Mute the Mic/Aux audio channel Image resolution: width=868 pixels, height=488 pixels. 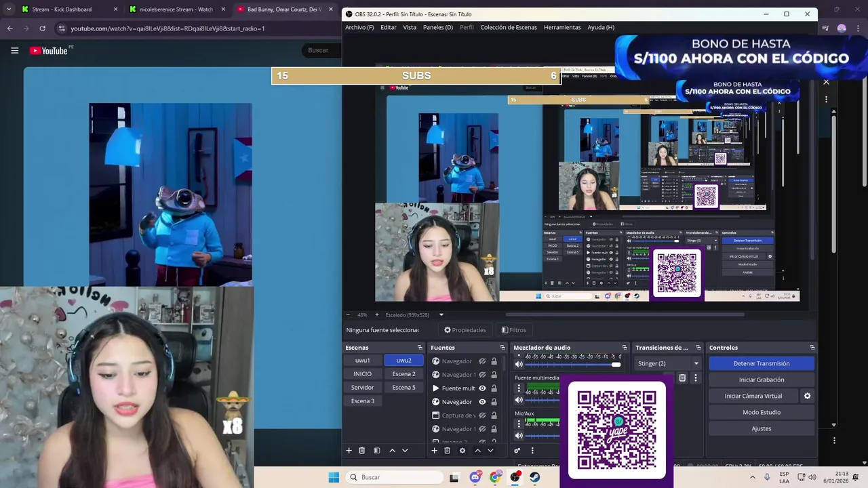[x=519, y=435]
